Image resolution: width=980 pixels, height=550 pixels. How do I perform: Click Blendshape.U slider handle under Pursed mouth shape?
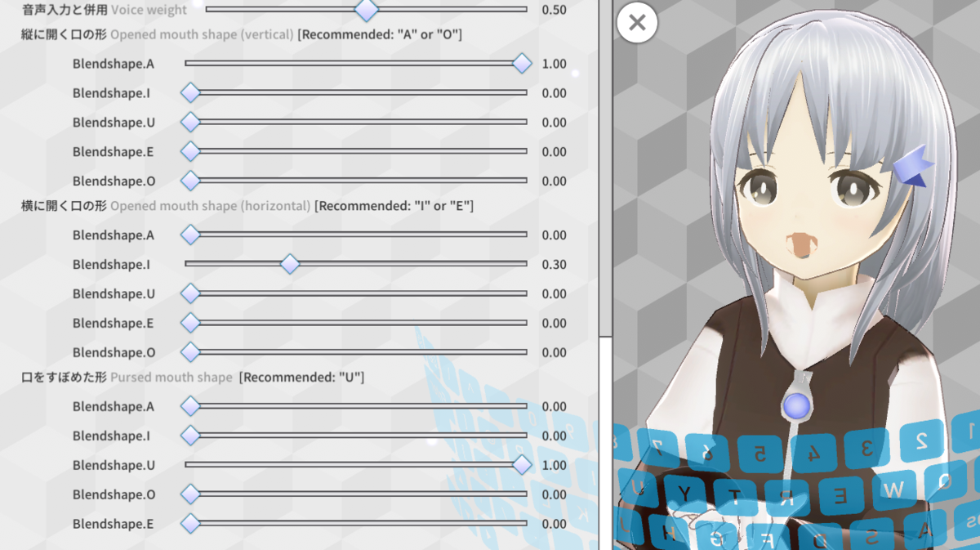[x=522, y=465]
